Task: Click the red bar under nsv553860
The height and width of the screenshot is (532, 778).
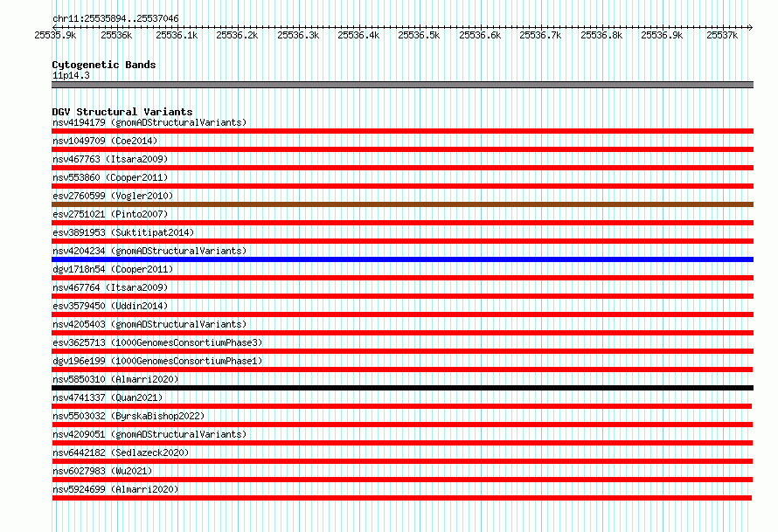Action: 402,186
